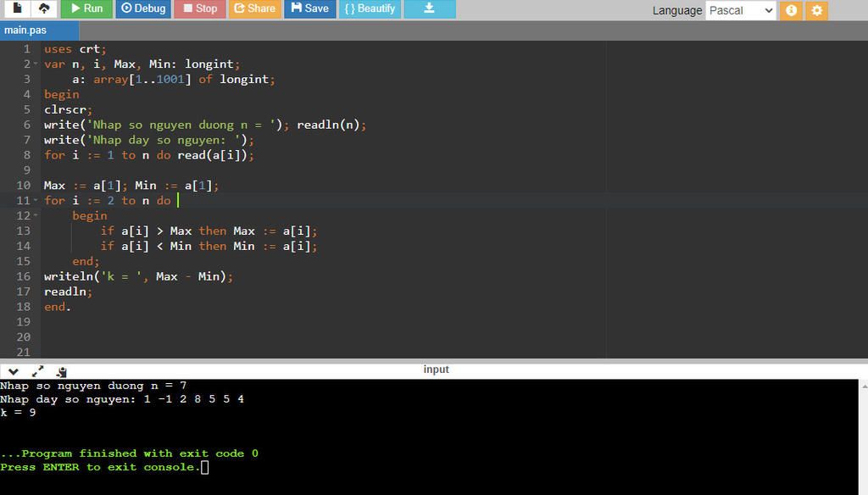Select the 'input' console tab label

[437, 370]
